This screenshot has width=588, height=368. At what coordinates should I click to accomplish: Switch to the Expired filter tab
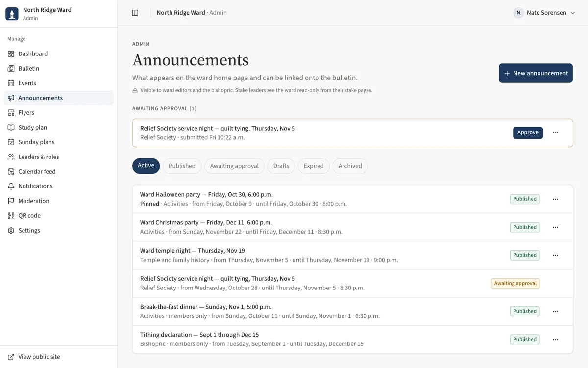(x=314, y=166)
